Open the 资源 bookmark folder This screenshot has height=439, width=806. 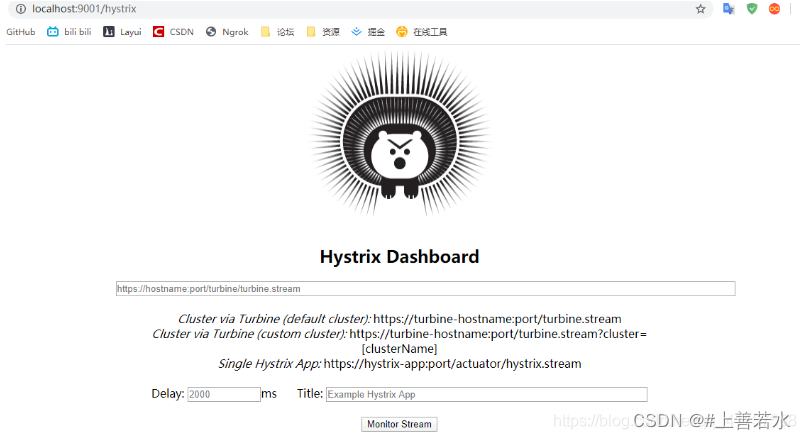pos(323,32)
